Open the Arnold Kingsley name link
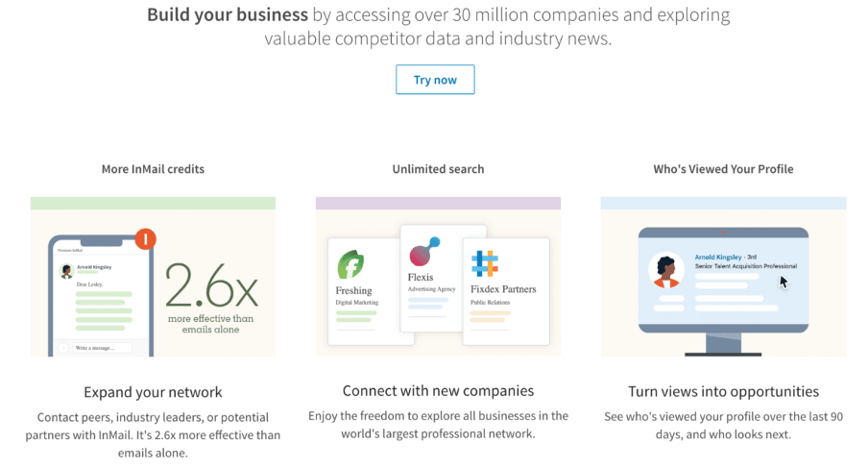868x469 pixels. (x=718, y=257)
